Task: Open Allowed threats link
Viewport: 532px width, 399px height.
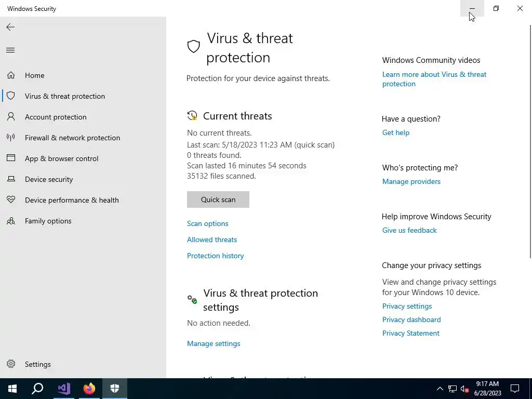Action: [212, 240]
